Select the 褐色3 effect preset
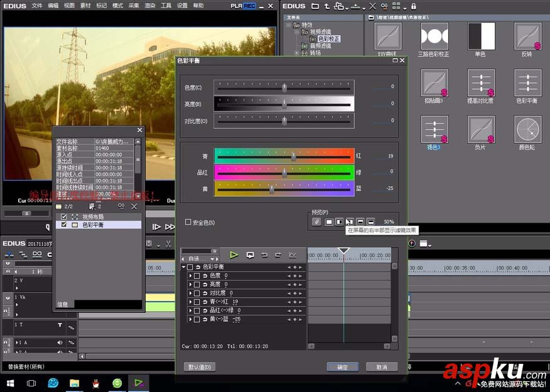550x392 pixels. click(x=434, y=129)
